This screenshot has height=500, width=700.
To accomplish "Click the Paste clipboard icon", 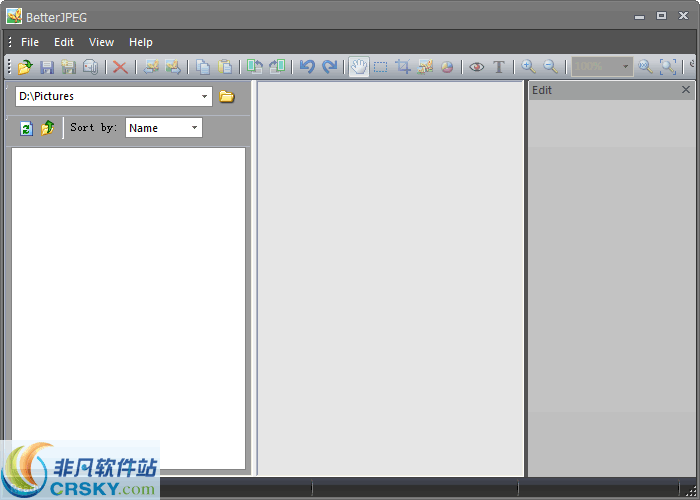I will pyautogui.click(x=225, y=67).
